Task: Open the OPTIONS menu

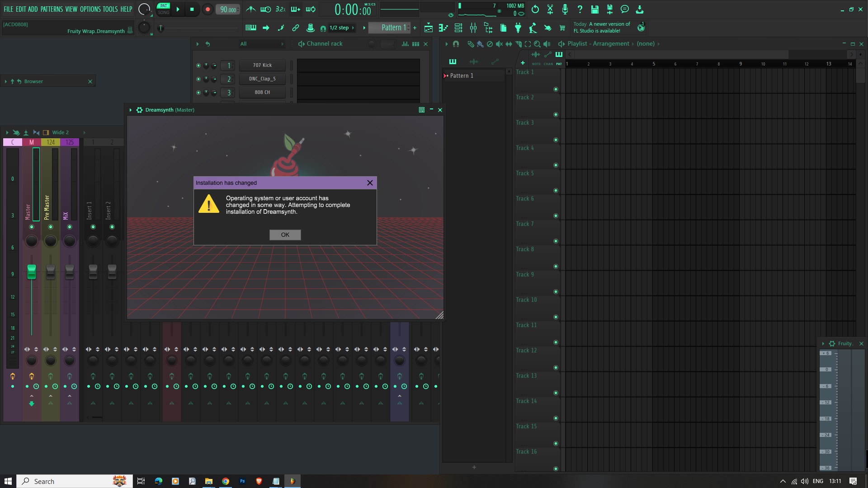Action: (x=90, y=9)
